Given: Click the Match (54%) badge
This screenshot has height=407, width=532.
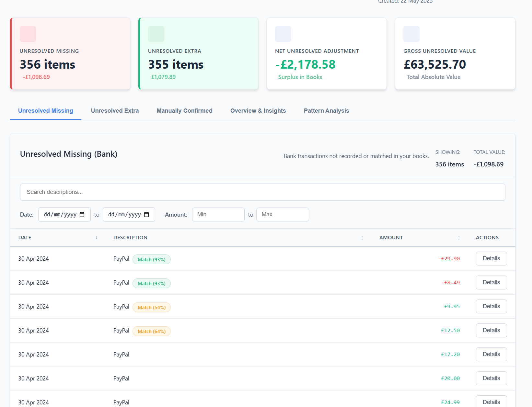Looking at the screenshot, I should click(151, 307).
